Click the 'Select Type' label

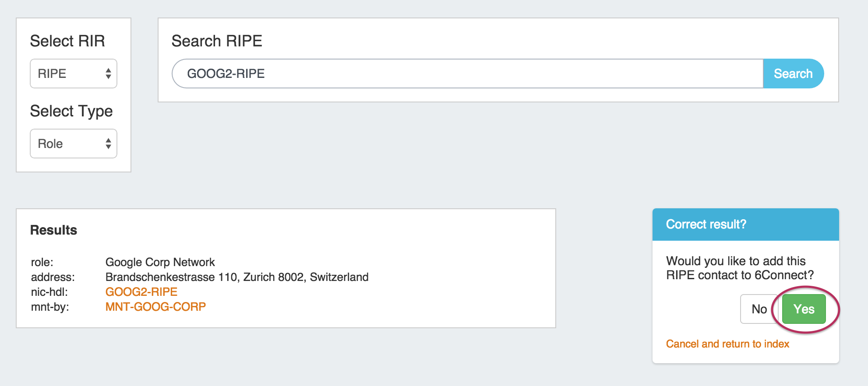click(x=71, y=111)
